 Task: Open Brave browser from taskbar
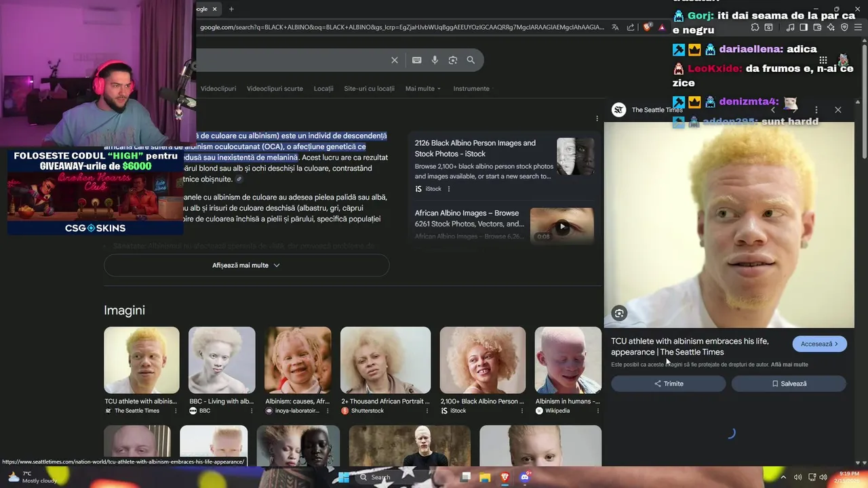pyautogui.click(x=505, y=477)
